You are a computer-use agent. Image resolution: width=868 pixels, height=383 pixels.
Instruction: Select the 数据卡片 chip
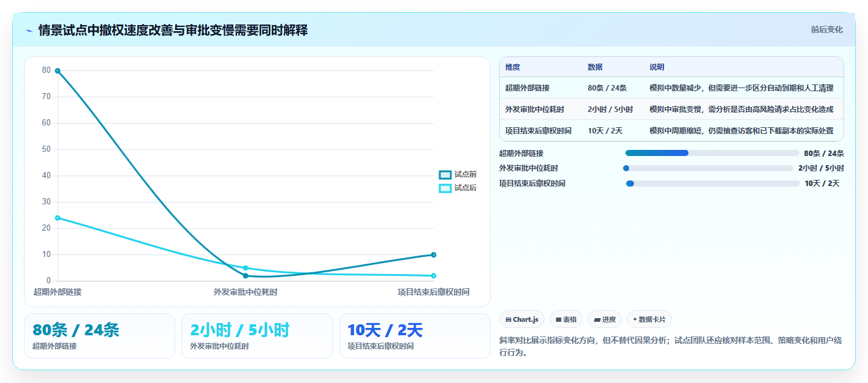649,319
